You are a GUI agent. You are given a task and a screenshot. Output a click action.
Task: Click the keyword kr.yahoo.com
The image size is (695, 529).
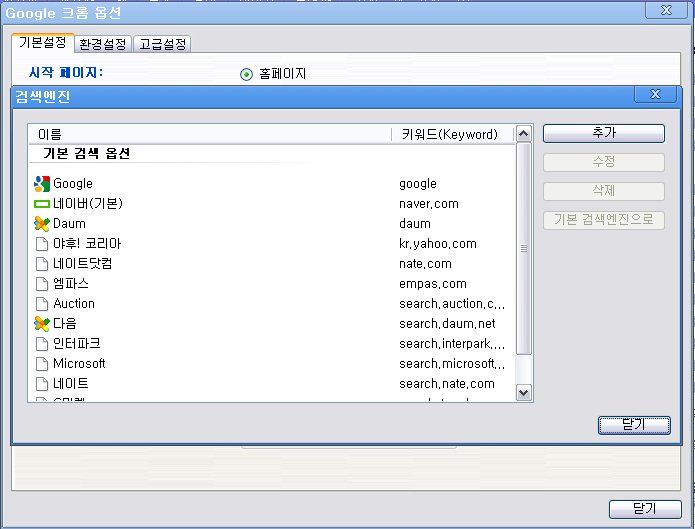click(x=438, y=244)
